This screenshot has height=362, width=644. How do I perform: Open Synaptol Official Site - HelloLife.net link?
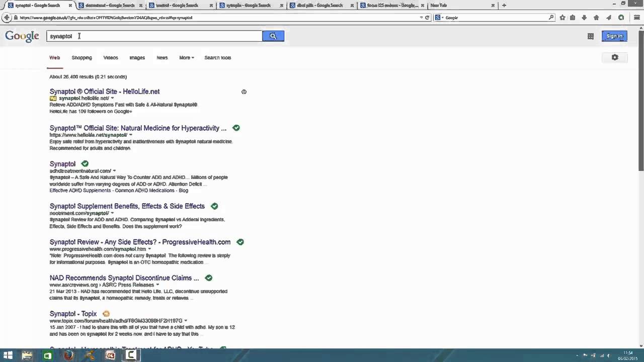tap(105, 92)
